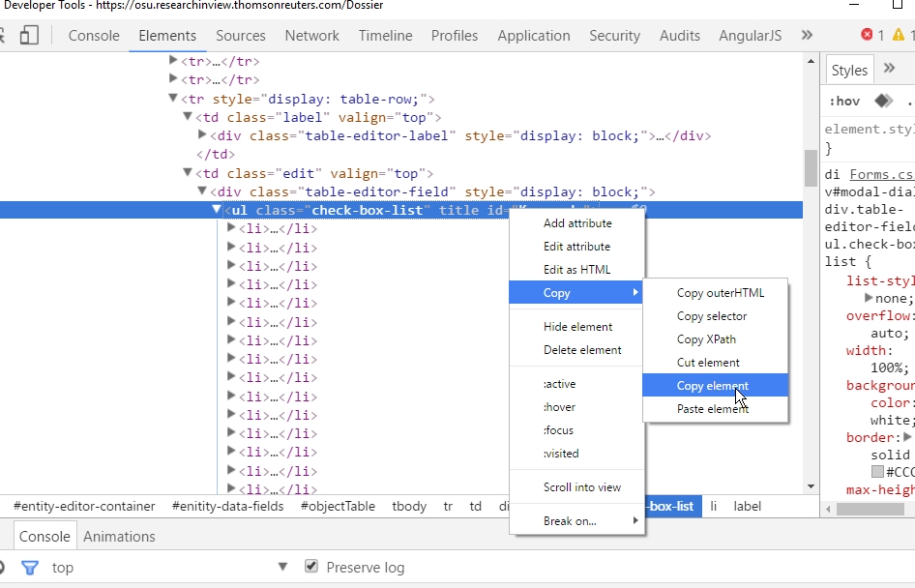Open the Network tab
The width and height of the screenshot is (915, 588).
(x=311, y=36)
